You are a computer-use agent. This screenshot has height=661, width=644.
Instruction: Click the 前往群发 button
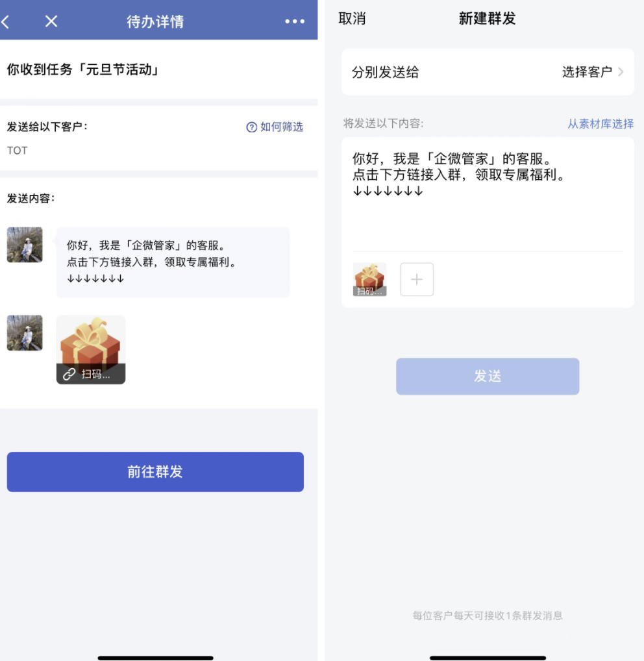coord(155,471)
